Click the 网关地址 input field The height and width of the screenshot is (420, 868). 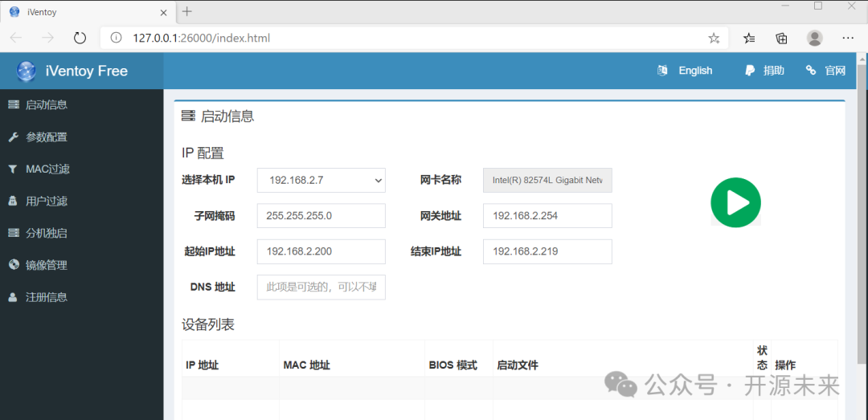[547, 216]
